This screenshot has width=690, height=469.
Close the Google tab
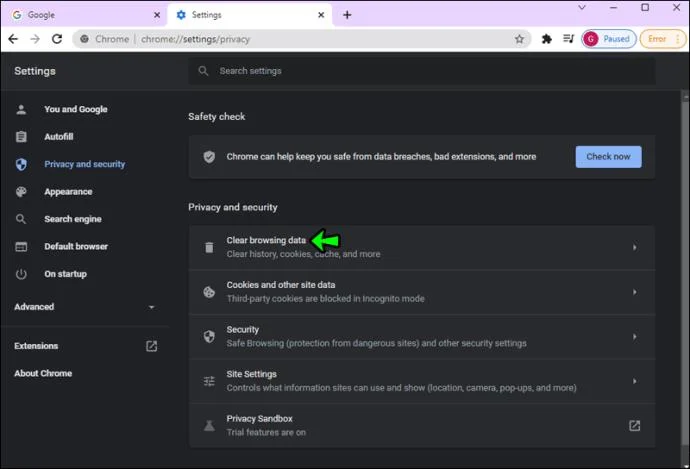click(x=157, y=15)
